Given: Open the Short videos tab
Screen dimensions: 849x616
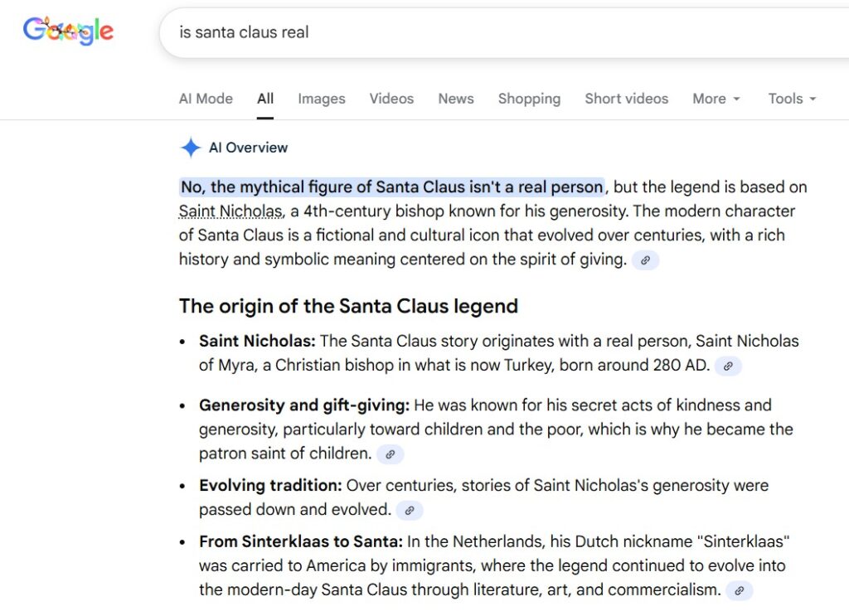Looking at the screenshot, I should [x=626, y=99].
